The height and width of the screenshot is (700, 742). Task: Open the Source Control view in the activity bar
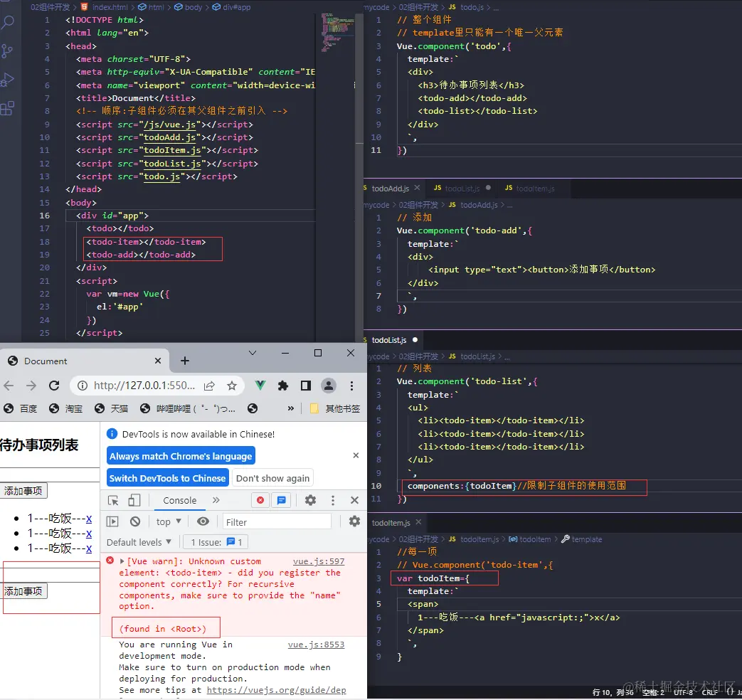tap(7, 51)
